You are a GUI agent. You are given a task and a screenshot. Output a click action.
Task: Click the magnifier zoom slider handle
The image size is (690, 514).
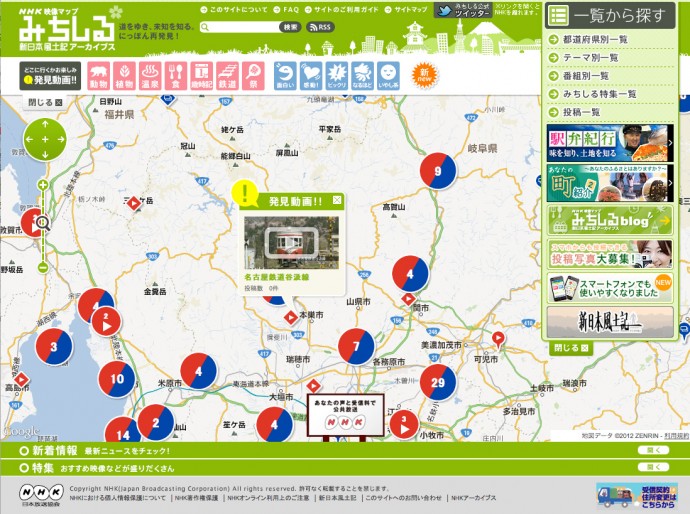coord(43,223)
